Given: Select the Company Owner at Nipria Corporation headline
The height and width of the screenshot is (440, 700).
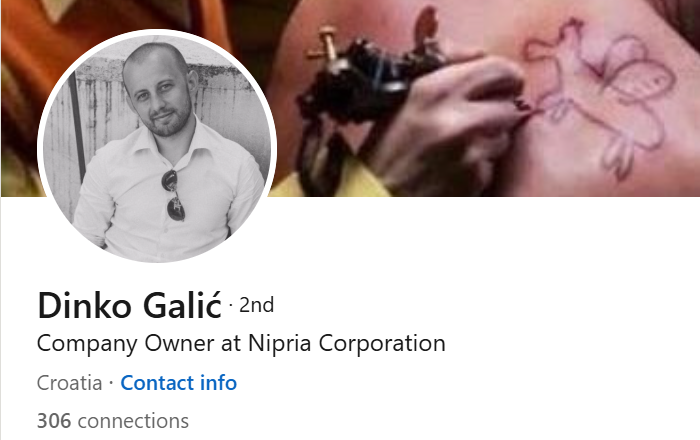Looking at the screenshot, I should pos(241,344).
